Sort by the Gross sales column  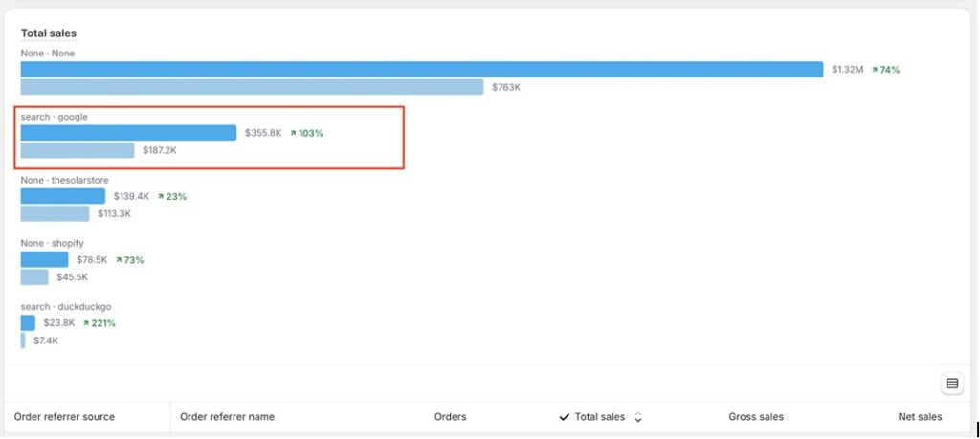[756, 417]
